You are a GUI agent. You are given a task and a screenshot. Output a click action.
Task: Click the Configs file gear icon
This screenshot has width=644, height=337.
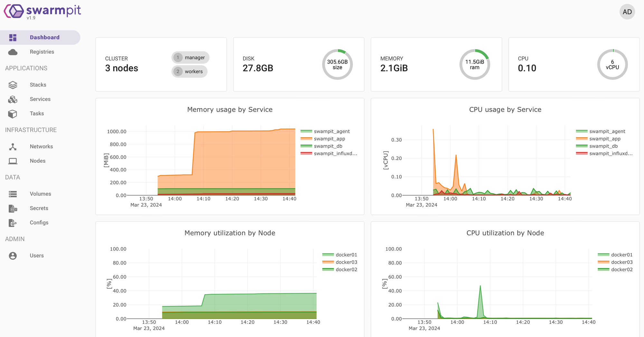[x=13, y=223]
